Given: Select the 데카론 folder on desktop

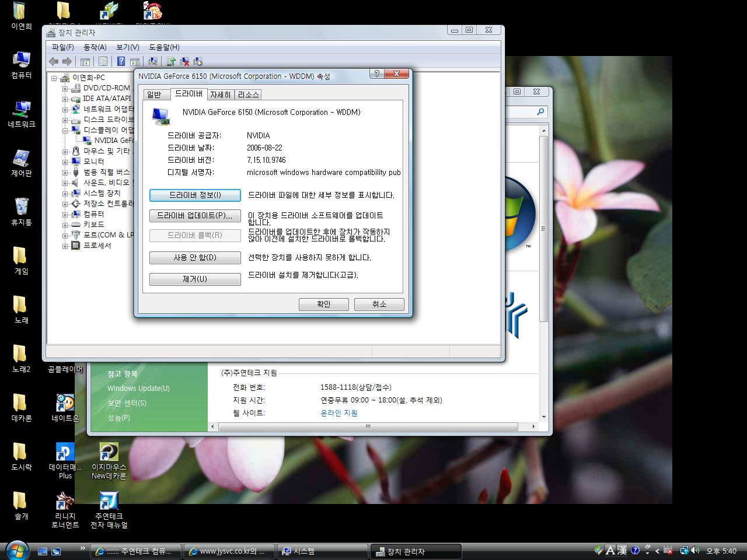Looking at the screenshot, I should pos(22,408).
